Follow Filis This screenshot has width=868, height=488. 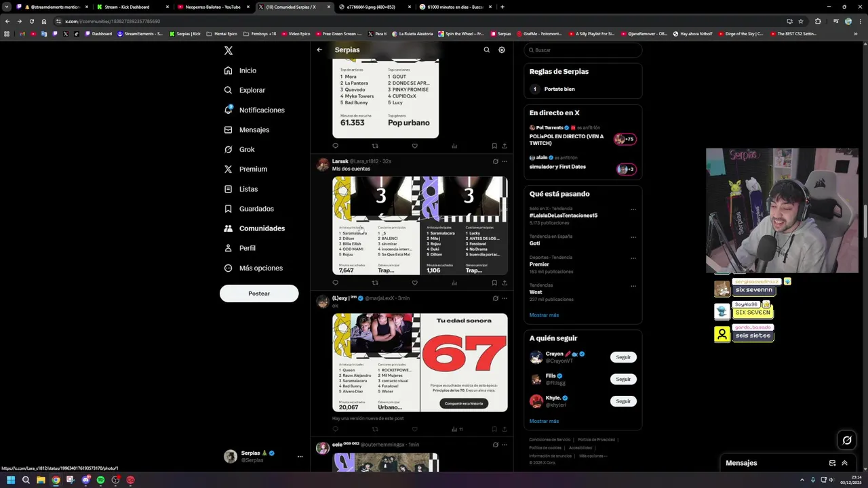[623, 379]
